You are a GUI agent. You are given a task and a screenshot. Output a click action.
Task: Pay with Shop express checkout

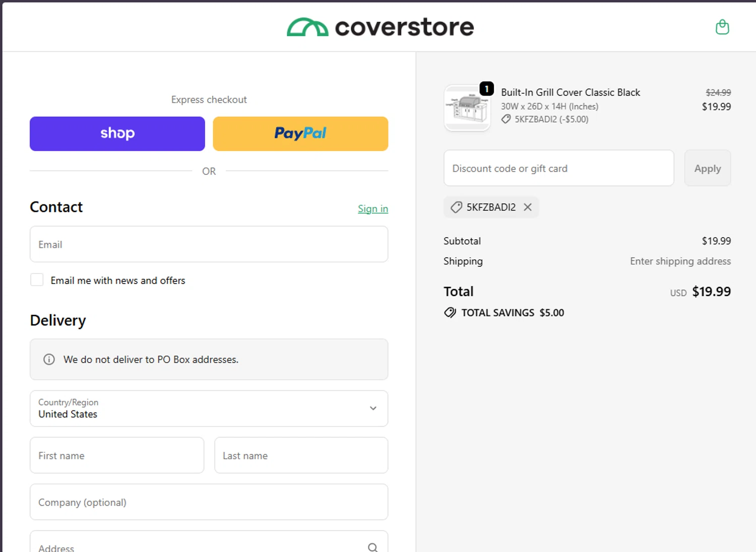click(x=117, y=134)
